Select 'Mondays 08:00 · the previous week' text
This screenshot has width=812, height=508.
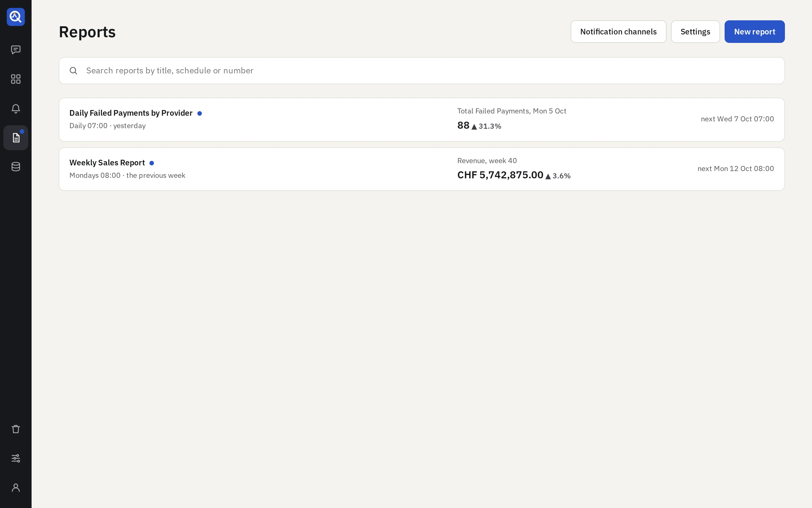coord(127,175)
